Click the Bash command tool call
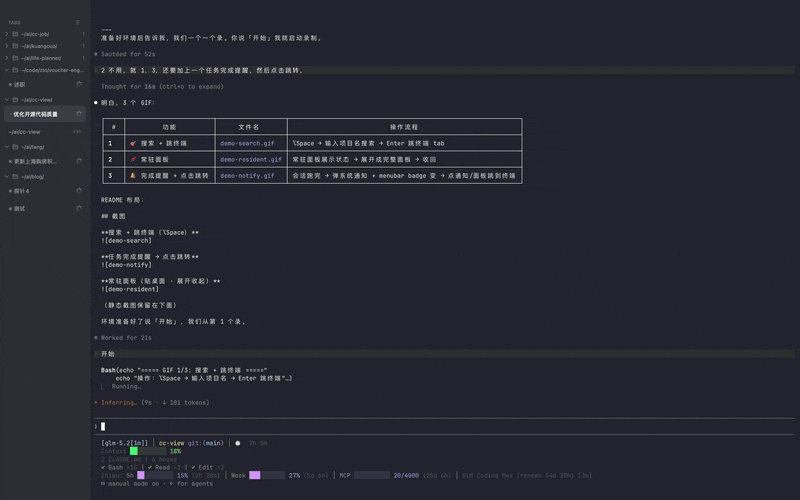Image resolution: width=800 pixels, height=500 pixels. click(x=197, y=374)
